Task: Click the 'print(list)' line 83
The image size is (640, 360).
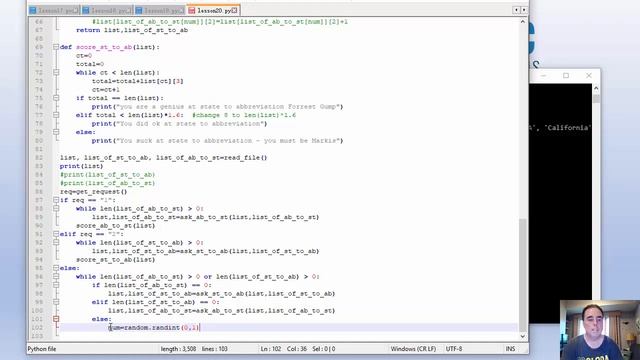Action: pyautogui.click(x=81, y=166)
